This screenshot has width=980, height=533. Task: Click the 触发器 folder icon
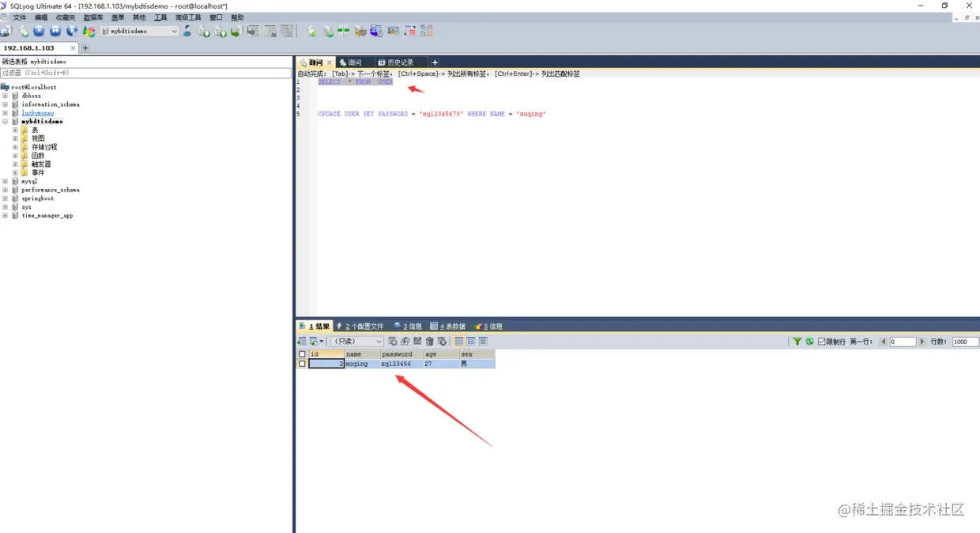pos(24,164)
